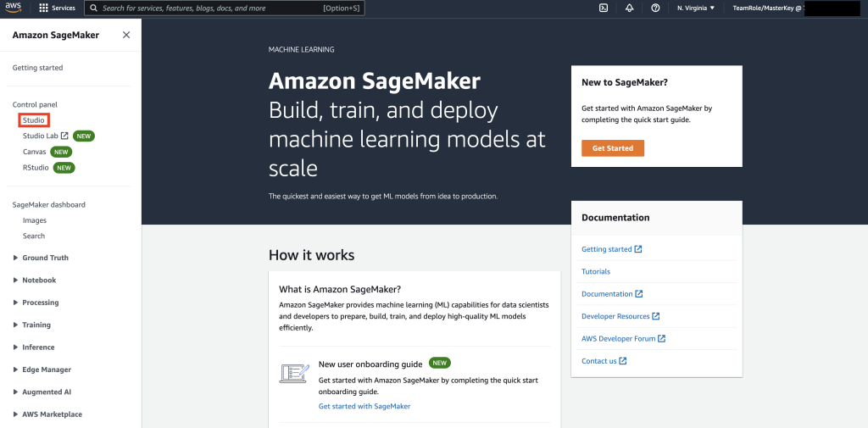Click the external link icon beside Studio Lab
This screenshot has width=868, height=428.
click(x=64, y=136)
